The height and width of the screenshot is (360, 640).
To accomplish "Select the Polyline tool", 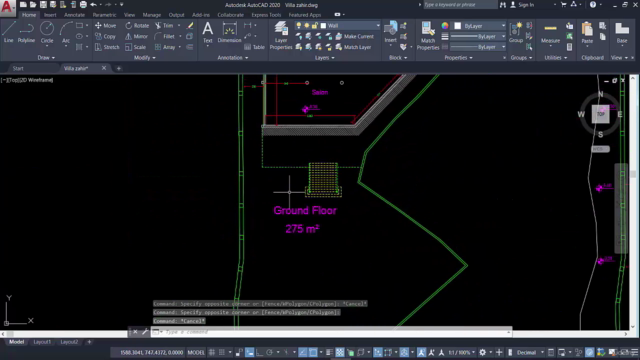I will pyautogui.click(x=26, y=32).
